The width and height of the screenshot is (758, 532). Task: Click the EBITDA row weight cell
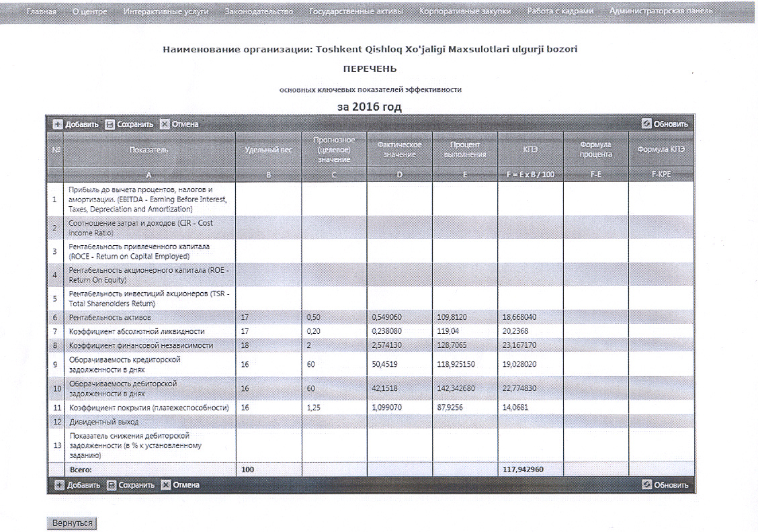[x=268, y=199]
